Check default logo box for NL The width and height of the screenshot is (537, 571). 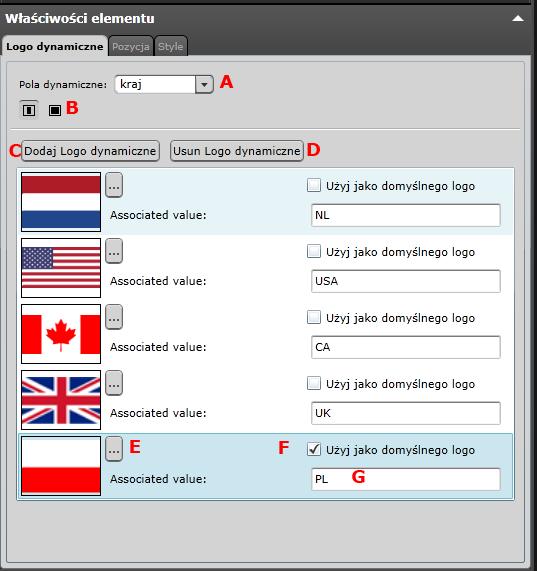(314, 185)
